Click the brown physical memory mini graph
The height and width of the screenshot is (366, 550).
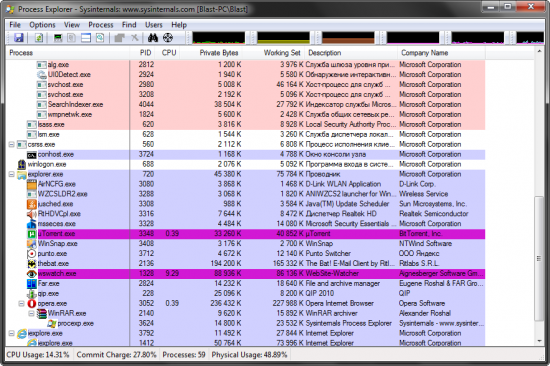pyautogui.click(x=348, y=38)
